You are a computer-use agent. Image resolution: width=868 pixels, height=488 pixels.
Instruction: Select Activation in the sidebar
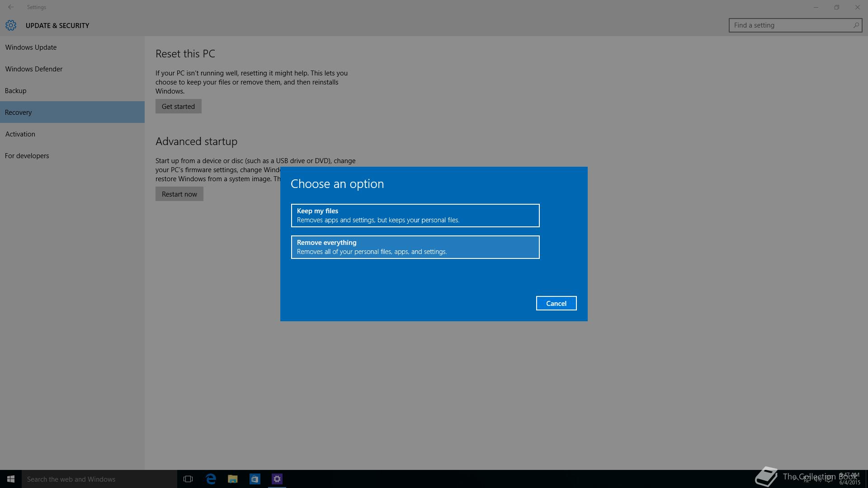(x=20, y=134)
